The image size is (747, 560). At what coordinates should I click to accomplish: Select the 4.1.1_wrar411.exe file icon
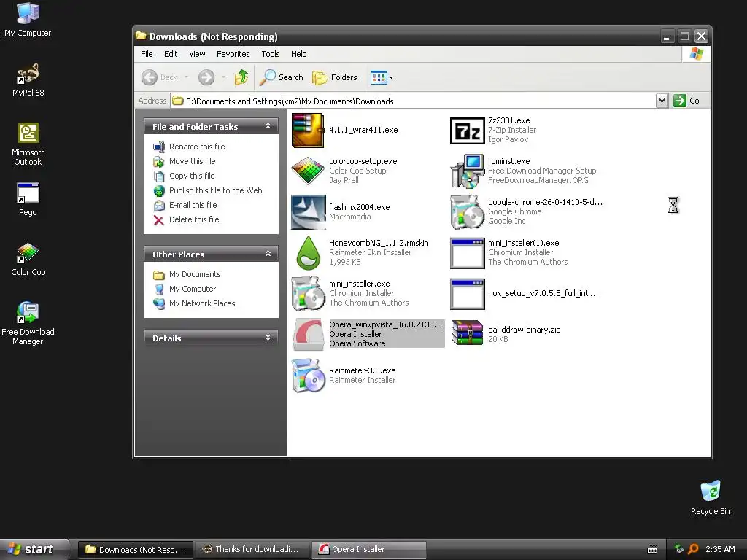309,131
